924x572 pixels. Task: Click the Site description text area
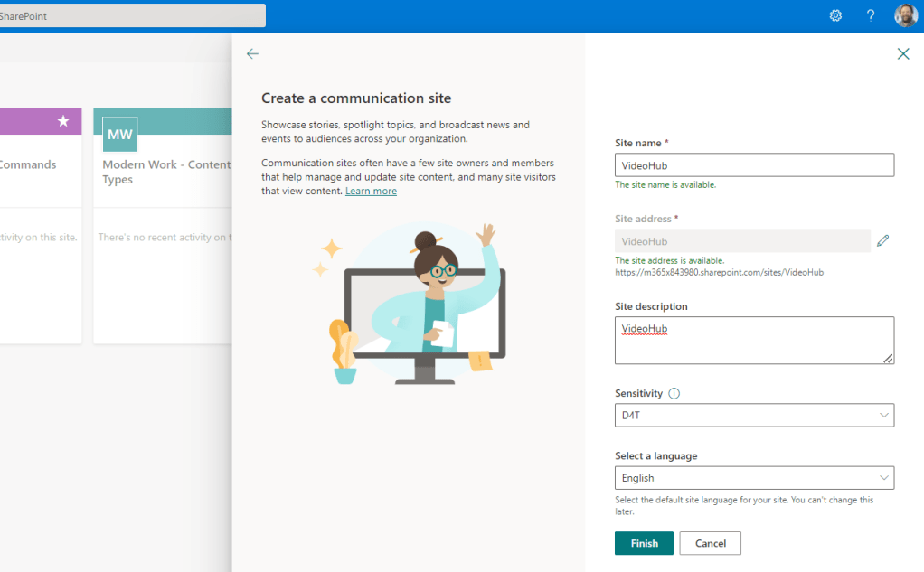click(754, 341)
